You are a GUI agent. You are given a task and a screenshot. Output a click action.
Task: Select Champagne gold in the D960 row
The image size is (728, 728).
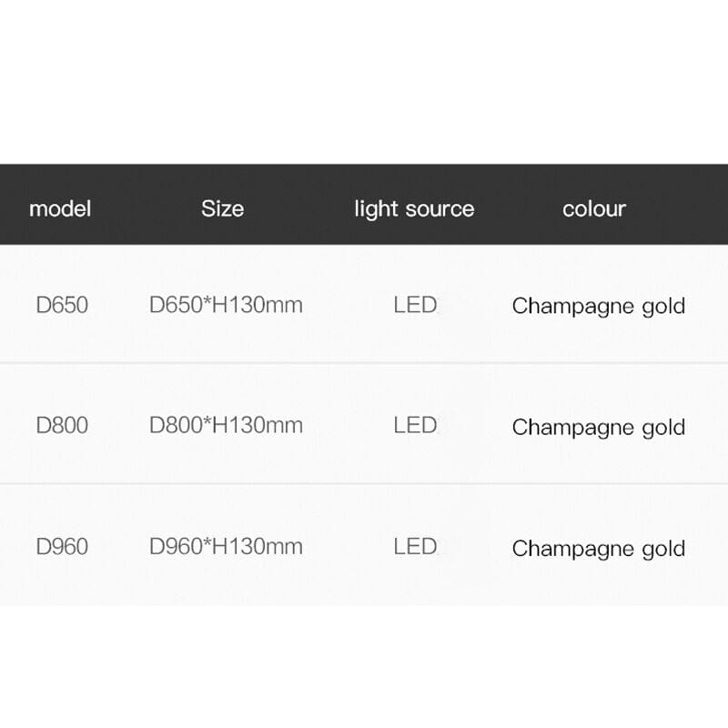pyautogui.click(x=598, y=549)
